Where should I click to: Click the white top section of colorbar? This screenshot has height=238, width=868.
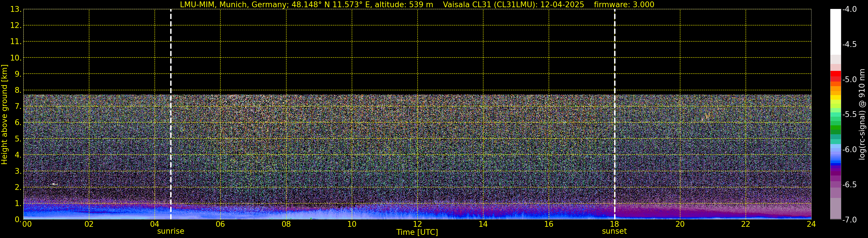[x=835, y=30]
